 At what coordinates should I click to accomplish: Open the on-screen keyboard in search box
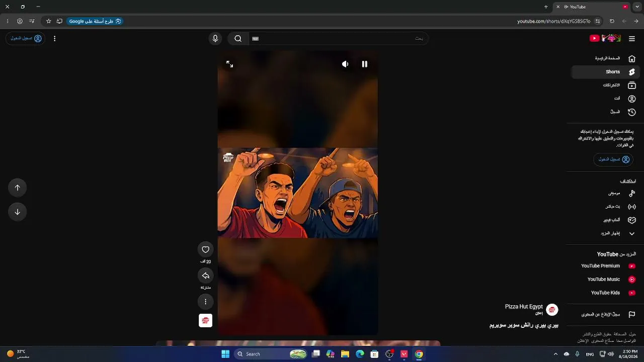point(255,39)
